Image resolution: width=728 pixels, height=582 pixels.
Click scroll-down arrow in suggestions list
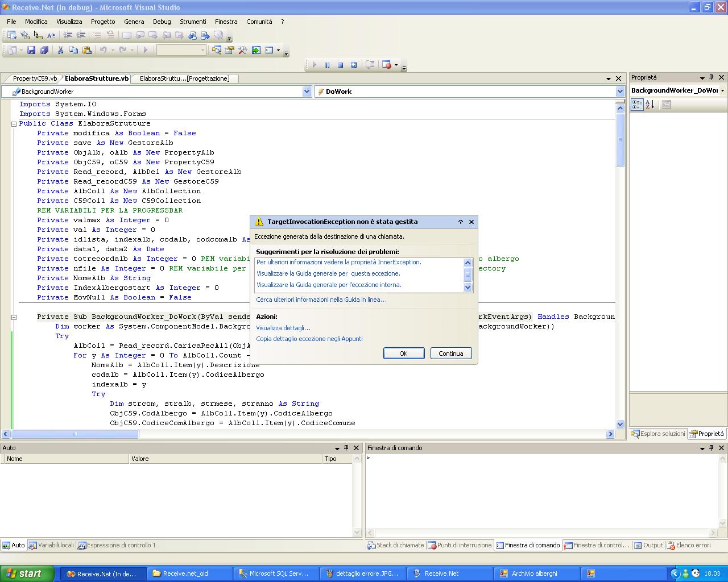tap(468, 288)
